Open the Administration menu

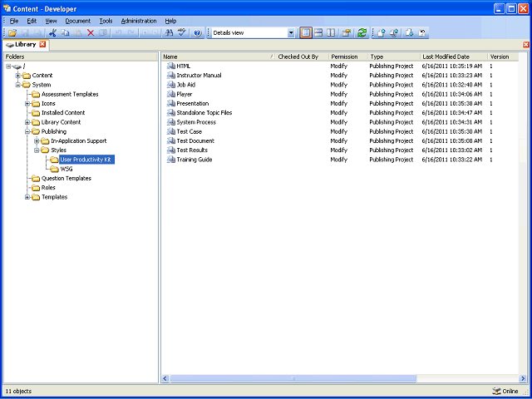[139, 21]
